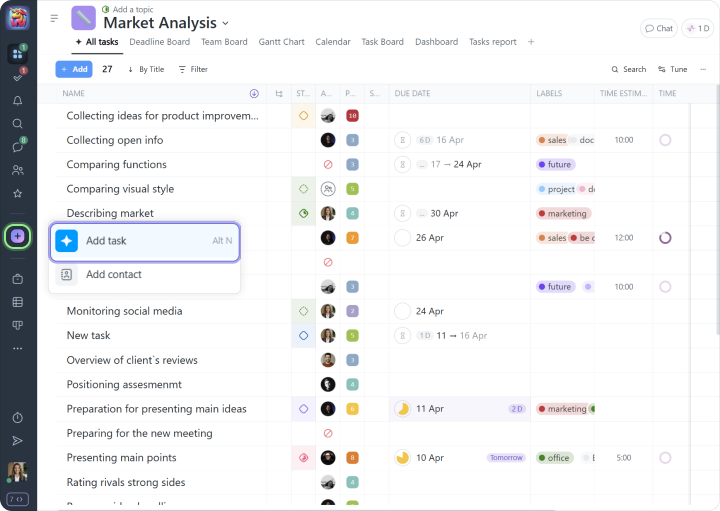Open the timer icon in sidebar

pos(17,417)
